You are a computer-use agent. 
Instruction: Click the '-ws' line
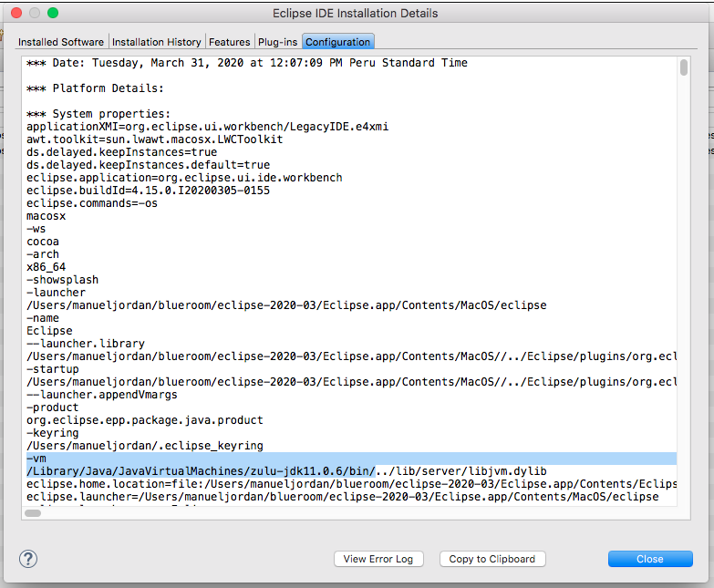point(36,229)
